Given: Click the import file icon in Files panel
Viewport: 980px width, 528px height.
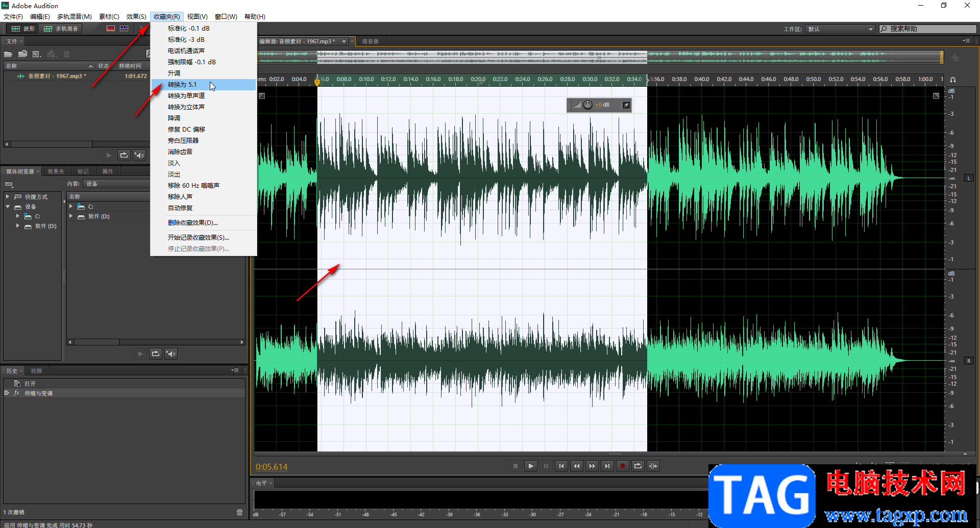Looking at the screenshot, I should (x=22, y=54).
